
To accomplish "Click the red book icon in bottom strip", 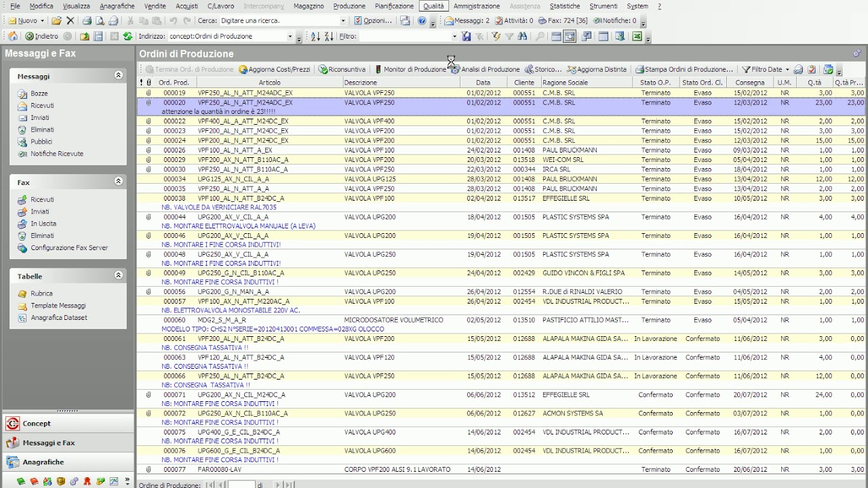I will tap(34, 481).
